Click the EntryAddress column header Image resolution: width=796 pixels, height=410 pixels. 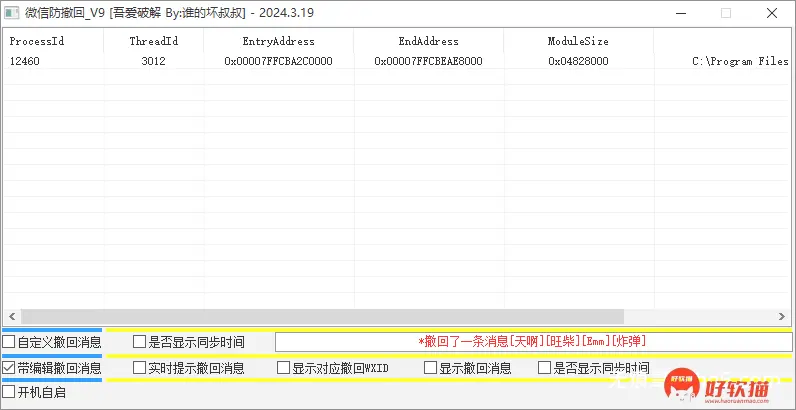tap(278, 42)
